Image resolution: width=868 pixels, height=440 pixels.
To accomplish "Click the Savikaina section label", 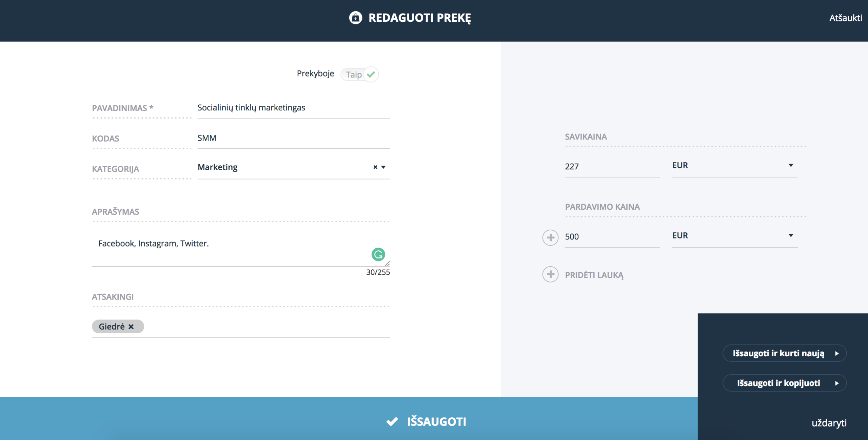I will (586, 137).
